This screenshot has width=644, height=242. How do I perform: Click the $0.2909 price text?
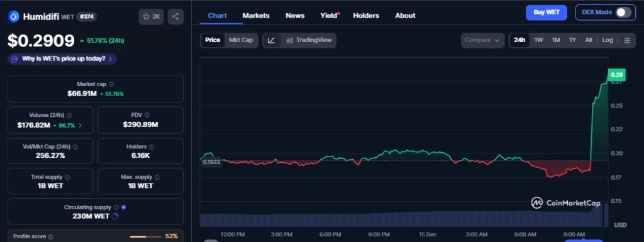pos(41,41)
